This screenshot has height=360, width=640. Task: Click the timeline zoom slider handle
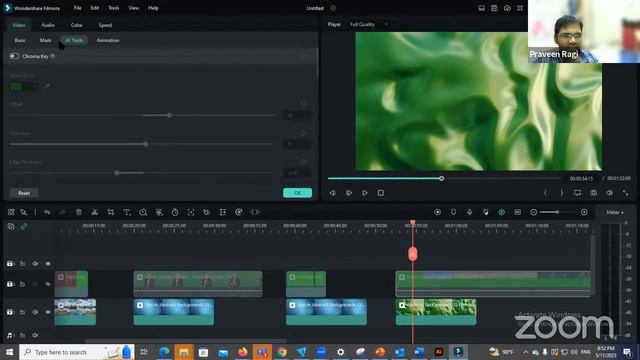(x=558, y=212)
